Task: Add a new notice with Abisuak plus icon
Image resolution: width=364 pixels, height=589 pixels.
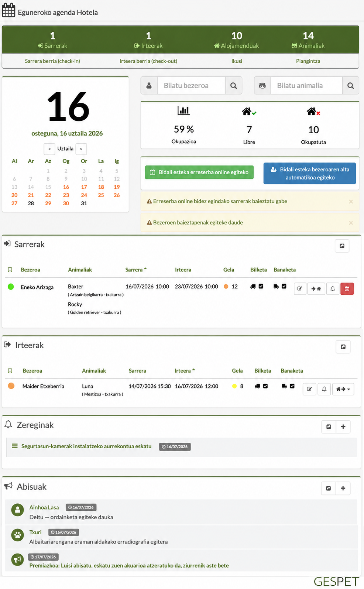Action: click(343, 488)
